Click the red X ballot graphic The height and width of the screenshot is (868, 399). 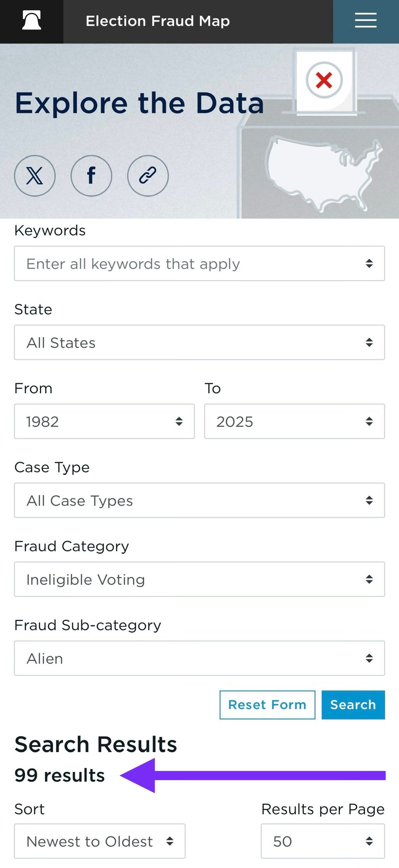pos(324,80)
